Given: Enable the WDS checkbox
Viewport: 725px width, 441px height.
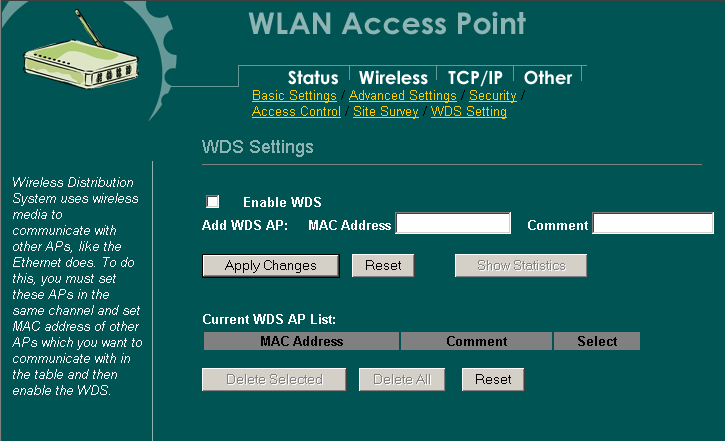Looking at the screenshot, I should click(x=212, y=202).
